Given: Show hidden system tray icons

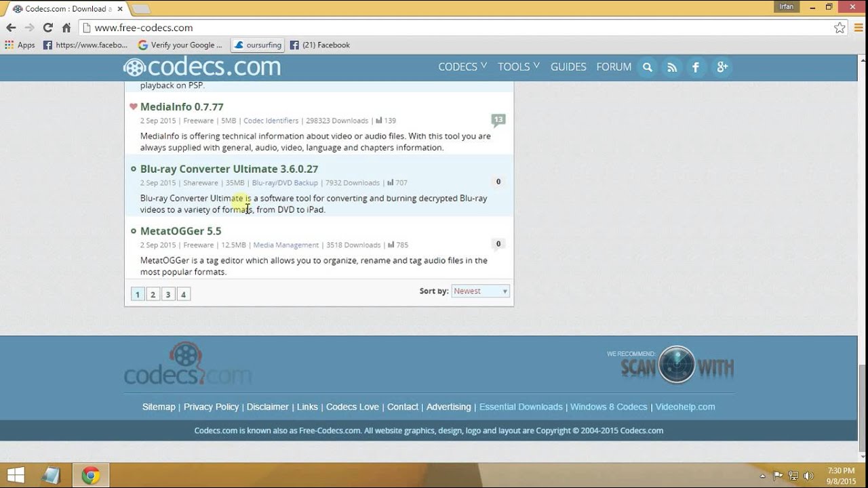Looking at the screenshot, I should point(763,476).
